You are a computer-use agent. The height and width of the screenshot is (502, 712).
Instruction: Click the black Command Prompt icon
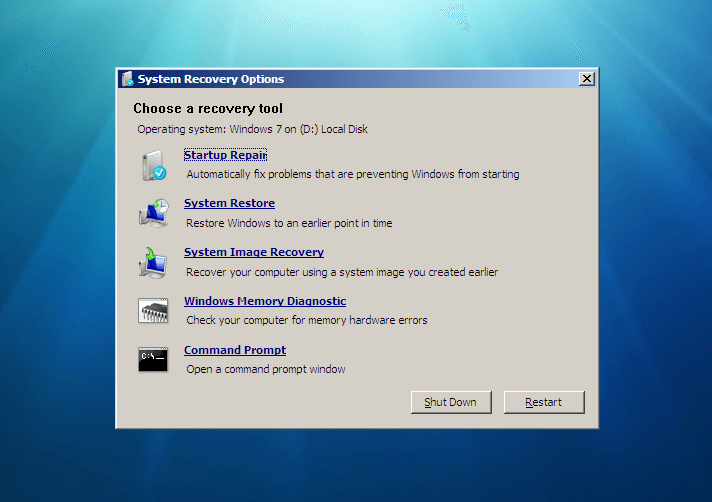[x=153, y=359]
